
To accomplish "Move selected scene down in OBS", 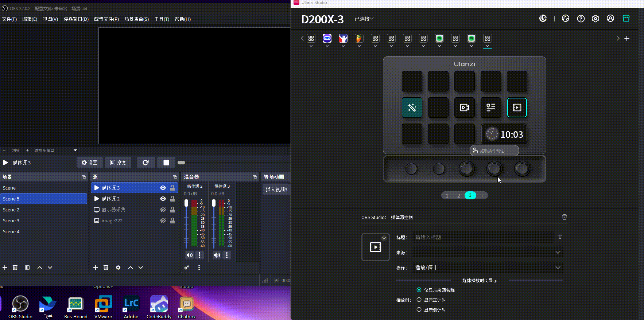I will click(50, 268).
